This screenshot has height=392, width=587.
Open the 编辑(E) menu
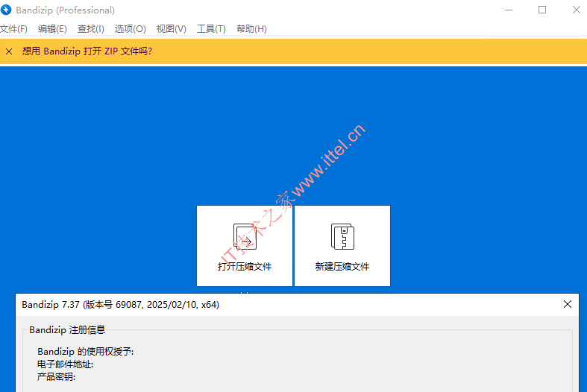tap(52, 29)
